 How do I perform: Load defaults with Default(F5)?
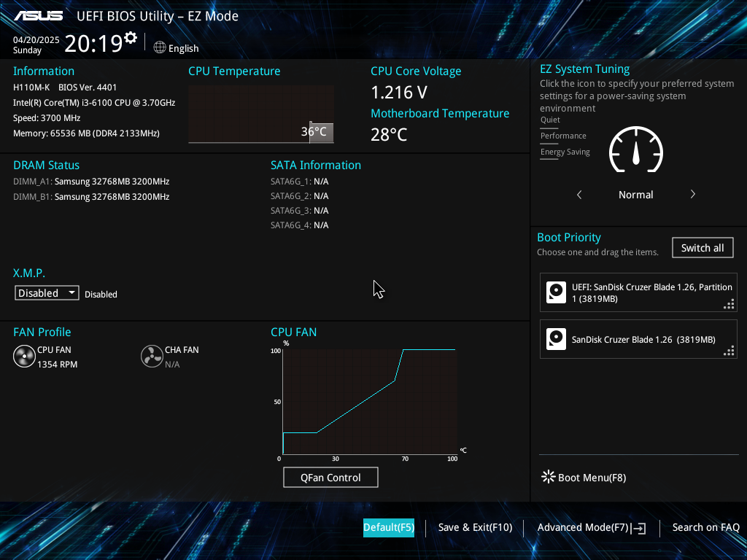pyautogui.click(x=389, y=528)
